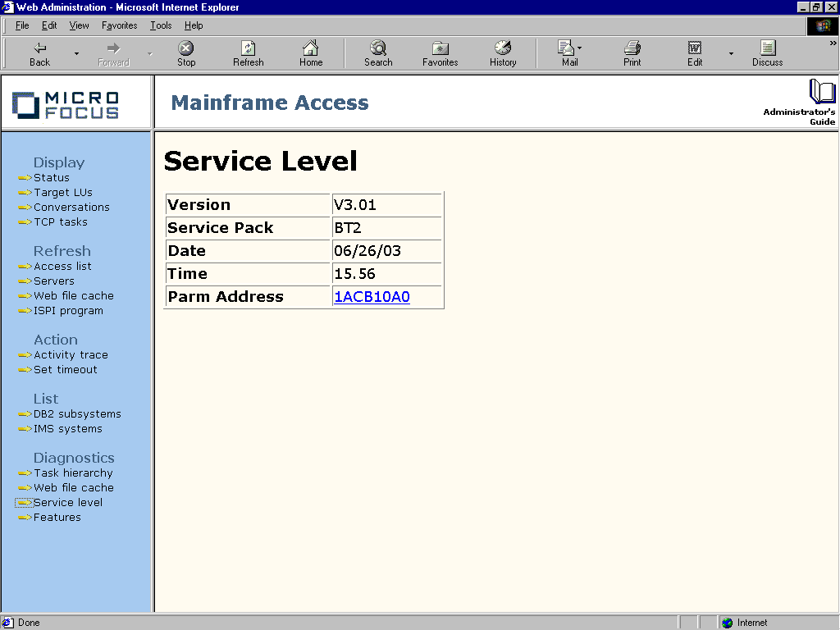Click the Internet zone indicator in status bar

pos(748,623)
